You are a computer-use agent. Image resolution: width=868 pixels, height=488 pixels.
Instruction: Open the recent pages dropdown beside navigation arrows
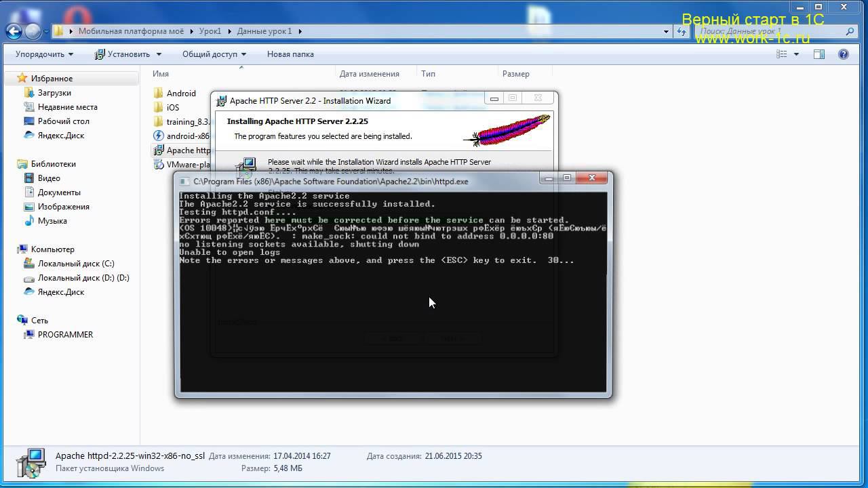(x=46, y=31)
